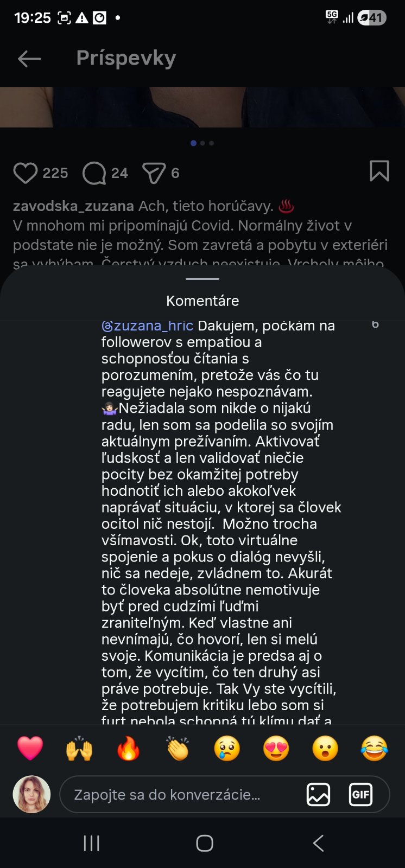Attach an image with the picture icon
The height and width of the screenshot is (868, 405).
[x=318, y=795]
